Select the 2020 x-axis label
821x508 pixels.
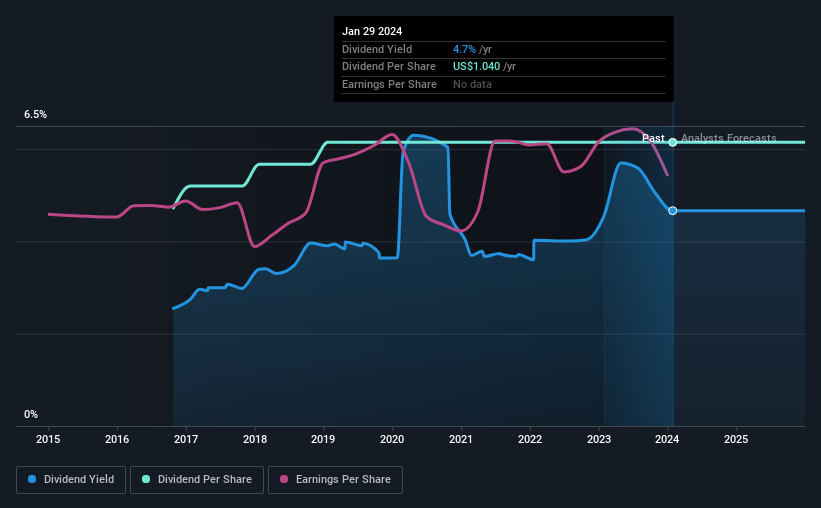pyautogui.click(x=392, y=439)
